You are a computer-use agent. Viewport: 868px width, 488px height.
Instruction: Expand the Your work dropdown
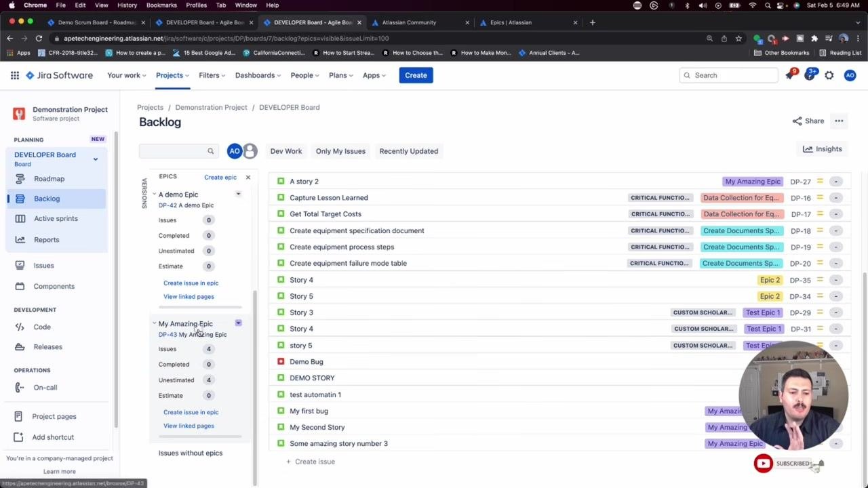127,75
